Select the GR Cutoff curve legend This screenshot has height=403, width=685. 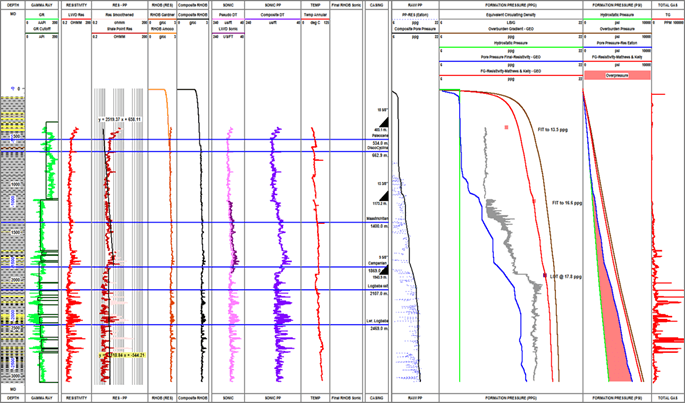point(42,29)
